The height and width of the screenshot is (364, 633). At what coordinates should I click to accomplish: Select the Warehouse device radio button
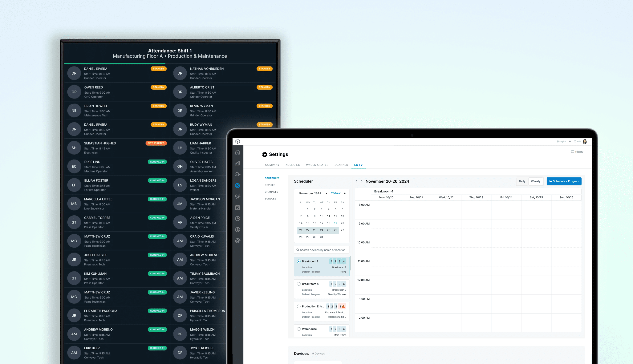pos(298,329)
